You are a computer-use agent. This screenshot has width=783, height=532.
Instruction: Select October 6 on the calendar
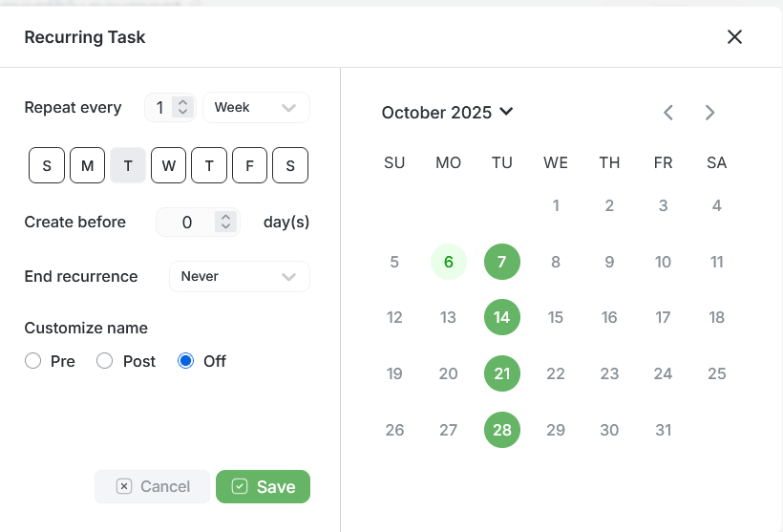tap(449, 262)
